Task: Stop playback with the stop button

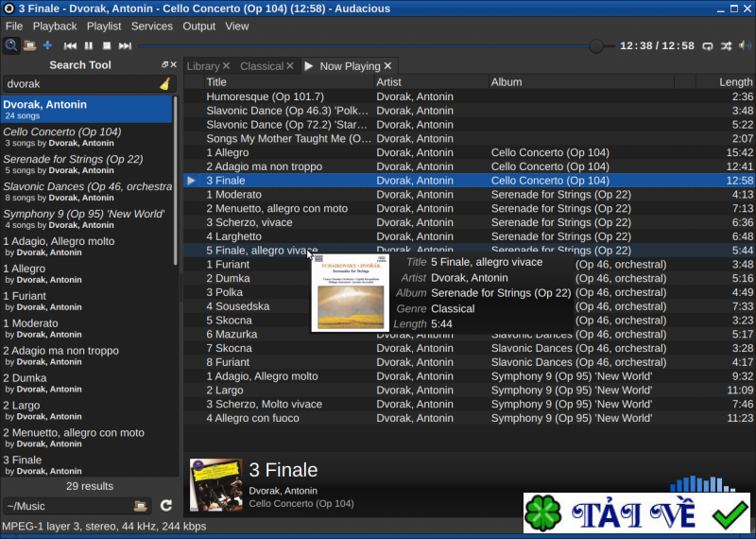Action: [x=107, y=45]
